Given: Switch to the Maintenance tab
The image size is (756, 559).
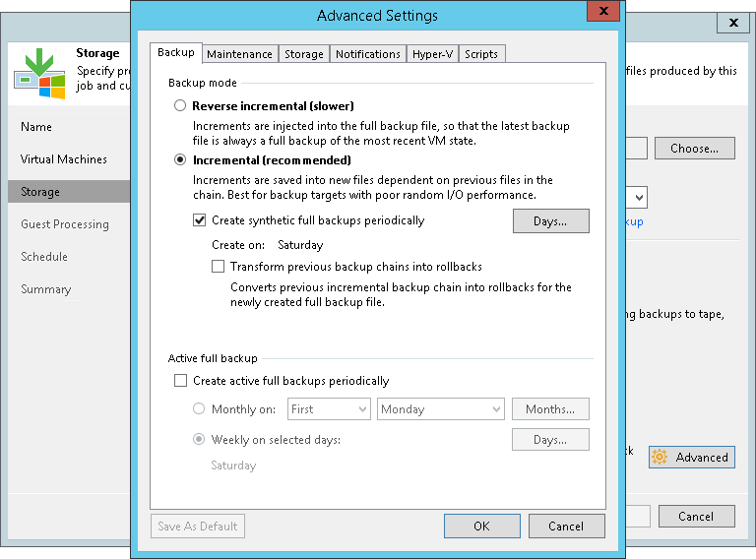Looking at the screenshot, I should click(x=239, y=54).
